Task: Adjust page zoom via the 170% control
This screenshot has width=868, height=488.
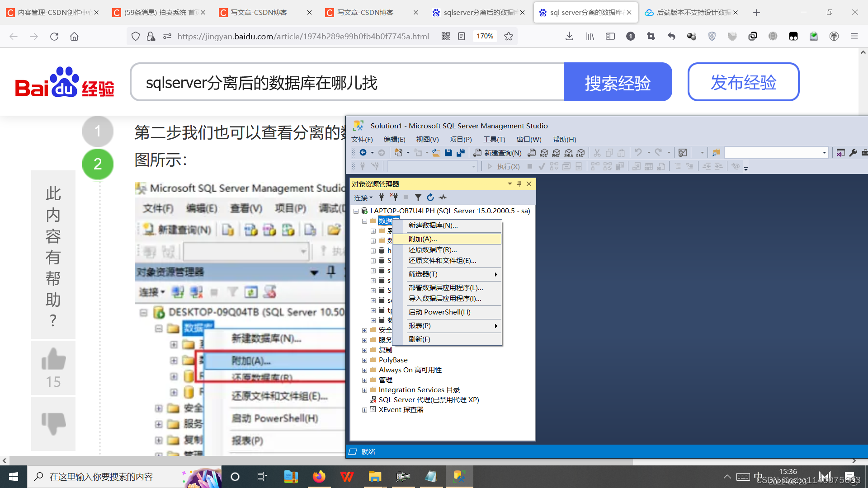Action: coord(485,36)
